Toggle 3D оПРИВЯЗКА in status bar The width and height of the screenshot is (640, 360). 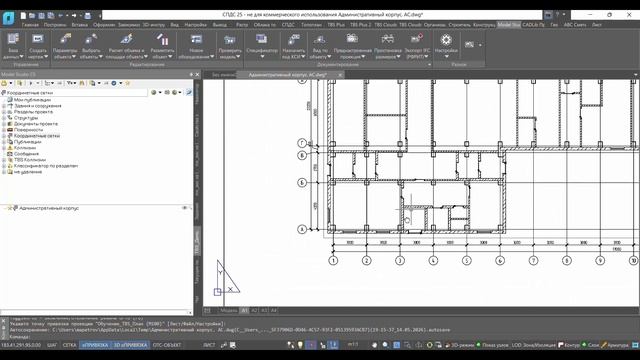(130, 345)
